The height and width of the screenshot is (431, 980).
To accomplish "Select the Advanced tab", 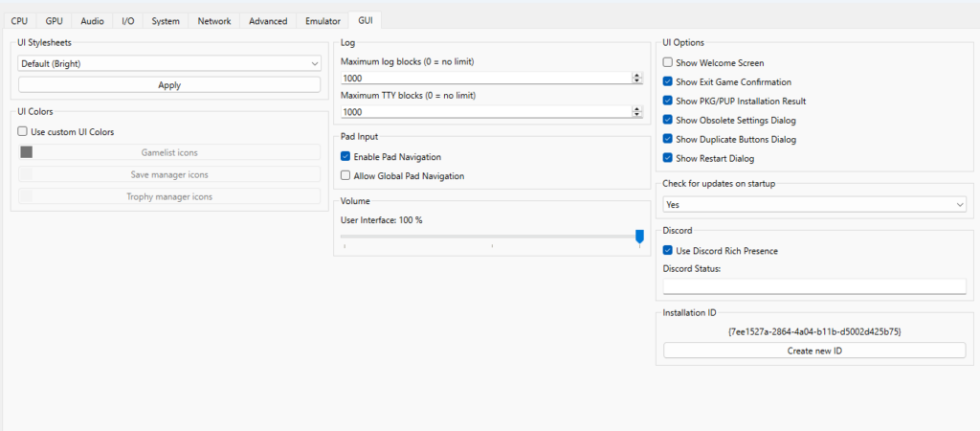I will coord(268,21).
